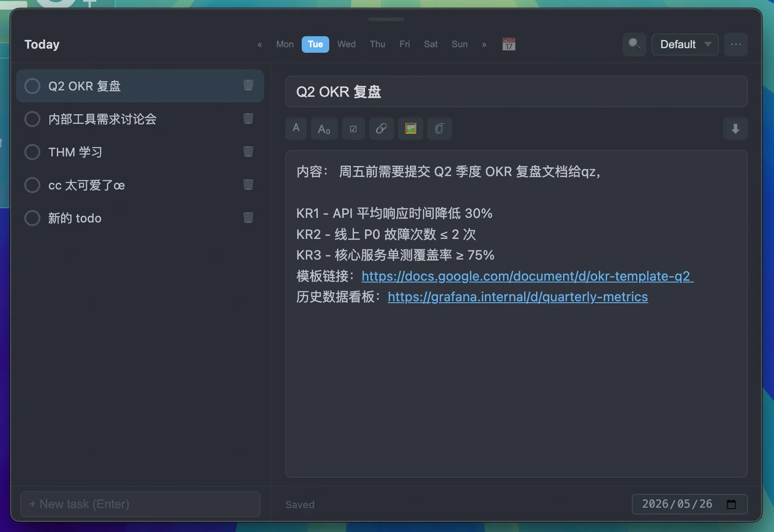The height and width of the screenshot is (532, 774).
Task: Click trash icon for 内部工具需求讨论会
Action: click(248, 119)
